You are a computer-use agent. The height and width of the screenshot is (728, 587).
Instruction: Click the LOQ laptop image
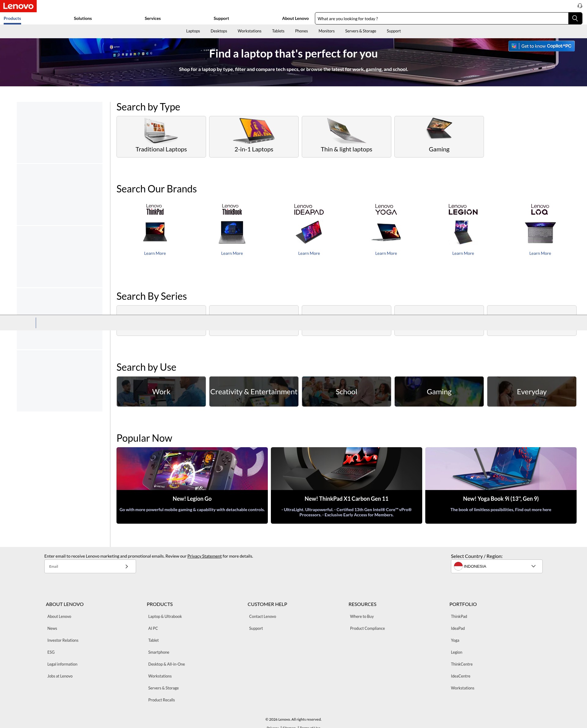(x=540, y=232)
